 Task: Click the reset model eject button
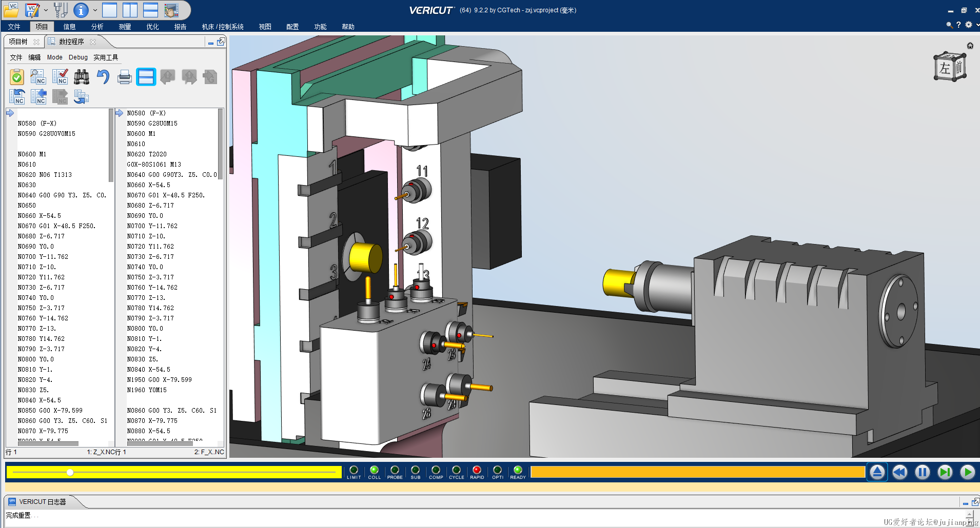tap(877, 472)
